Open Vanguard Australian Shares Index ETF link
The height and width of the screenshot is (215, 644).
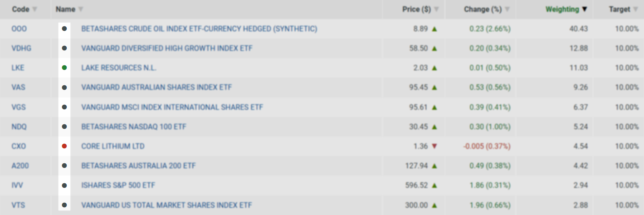157,87
